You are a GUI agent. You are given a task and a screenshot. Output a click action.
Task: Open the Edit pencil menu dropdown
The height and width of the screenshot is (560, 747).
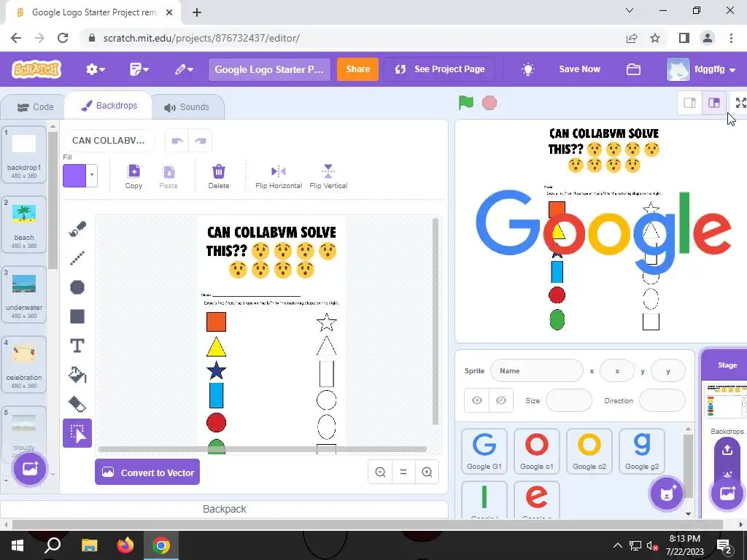[x=184, y=69]
